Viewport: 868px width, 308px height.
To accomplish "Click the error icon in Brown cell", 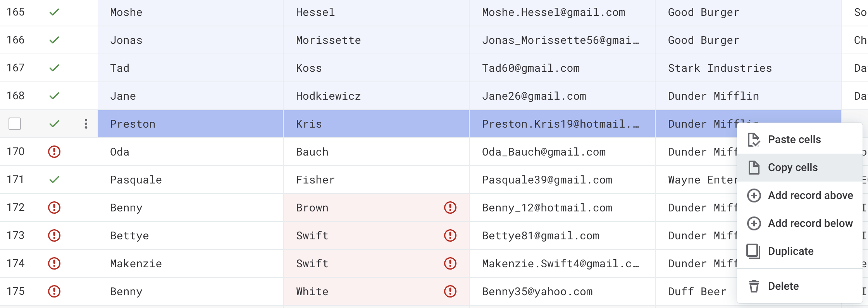I will coord(450,208).
